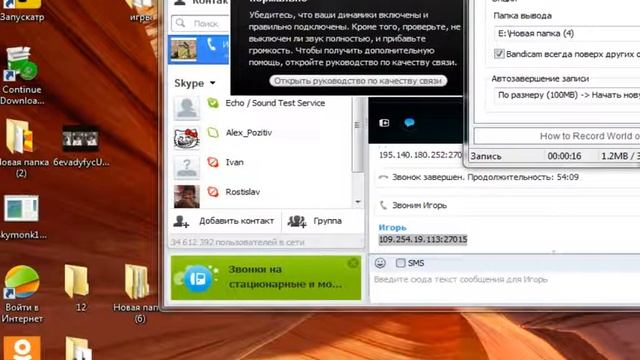Click Ivan's offline status icon

213,162
